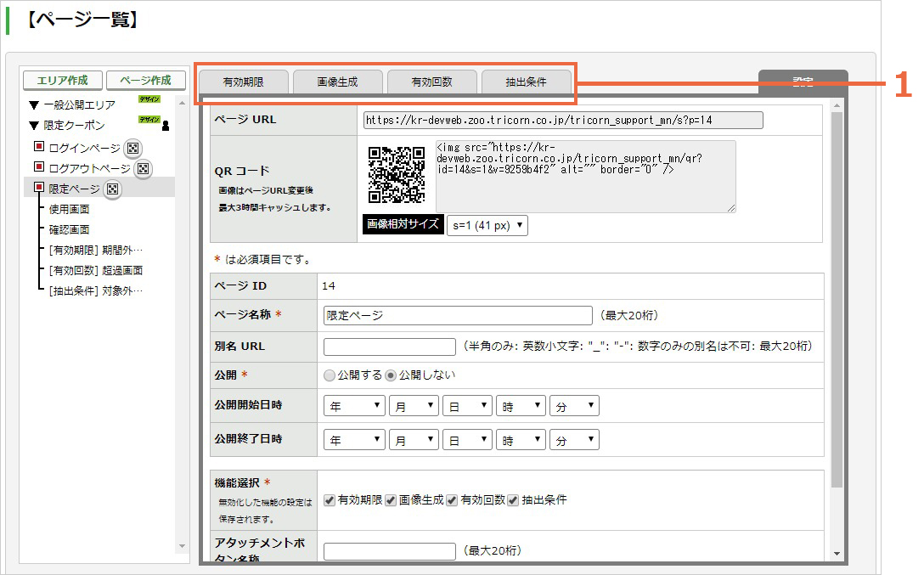
Task: Open 公開開始日時 day dropdown
Action: (x=467, y=406)
